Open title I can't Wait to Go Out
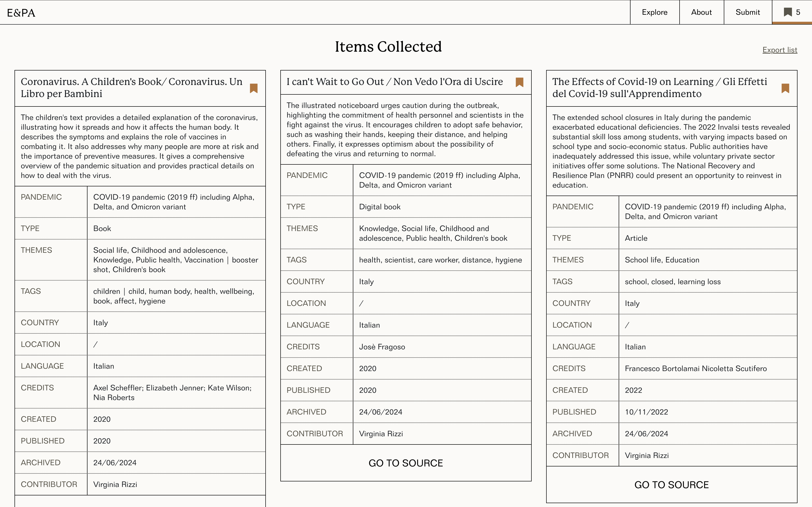The height and width of the screenshot is (507, 812). click(x=395, y=82)
